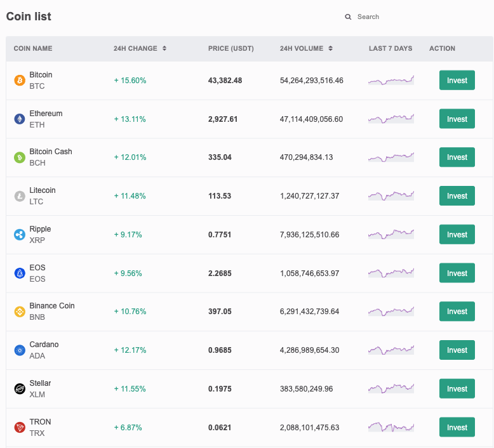Open Ethereum's last 7 days sparkline
This screenshot has height=448, width=494.
click(x=391, y=119)
